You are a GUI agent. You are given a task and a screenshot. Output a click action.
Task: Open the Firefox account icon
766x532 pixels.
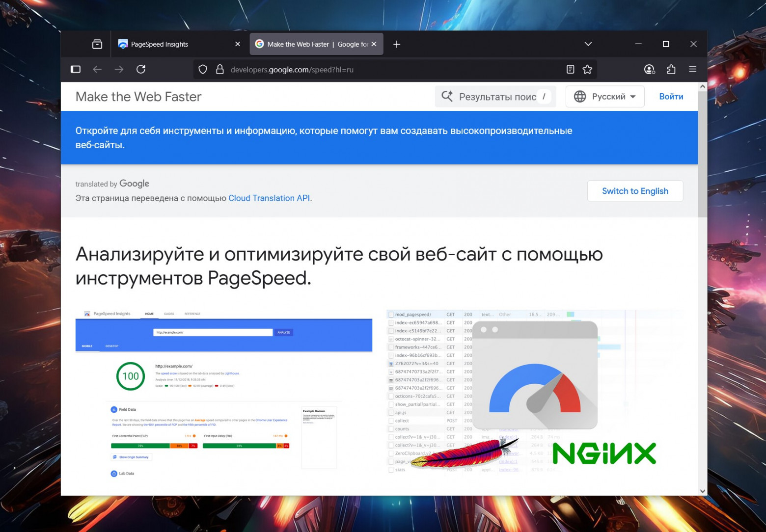[x=649, y=69]
